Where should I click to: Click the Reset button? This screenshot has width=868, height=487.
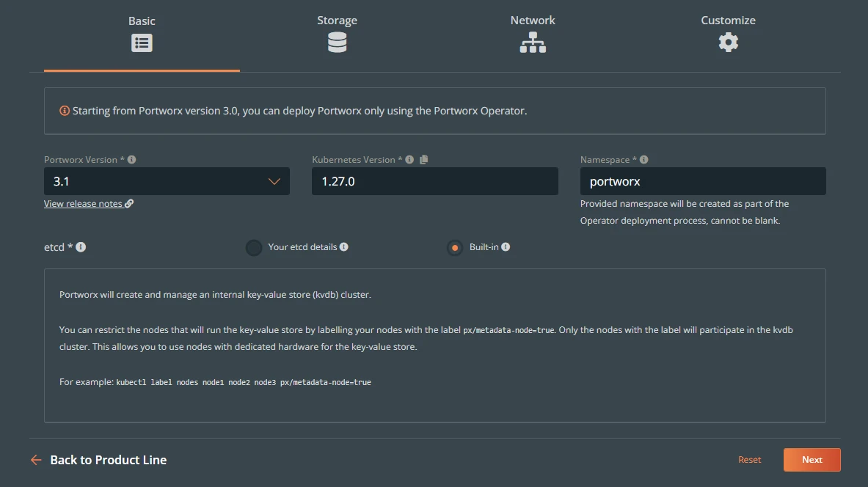(750, 460)
